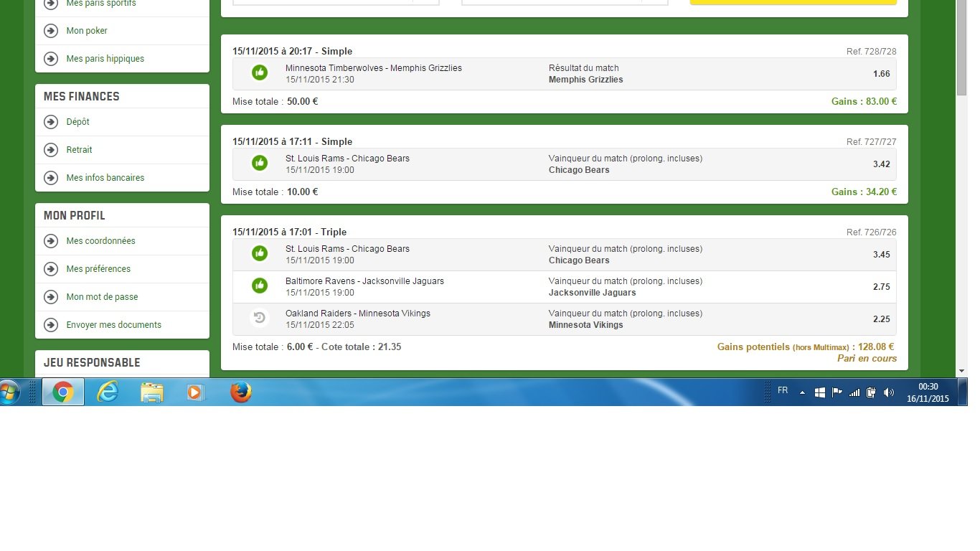Show hidden system tray icons
Image resolution: width=980 pixels, height=551 pixels.
point(802,392)
